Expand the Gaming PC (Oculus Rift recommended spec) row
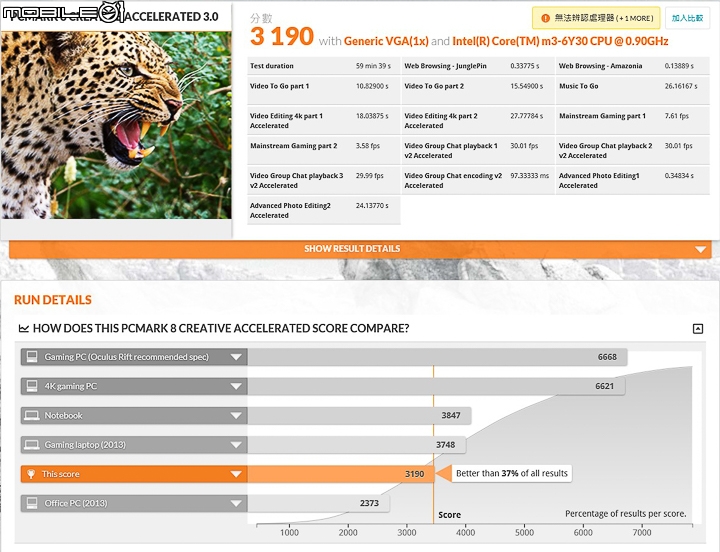This screenshot has height=552, width=720. (236, 357)
